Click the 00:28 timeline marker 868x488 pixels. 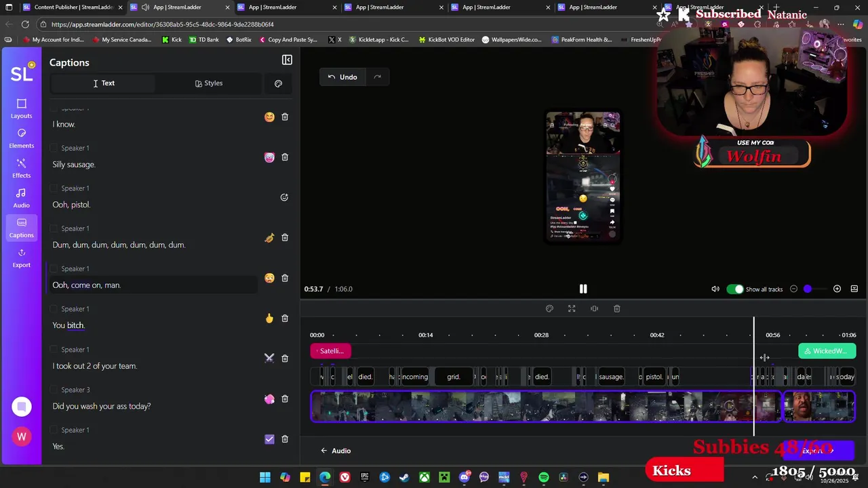tap(541, 335)
